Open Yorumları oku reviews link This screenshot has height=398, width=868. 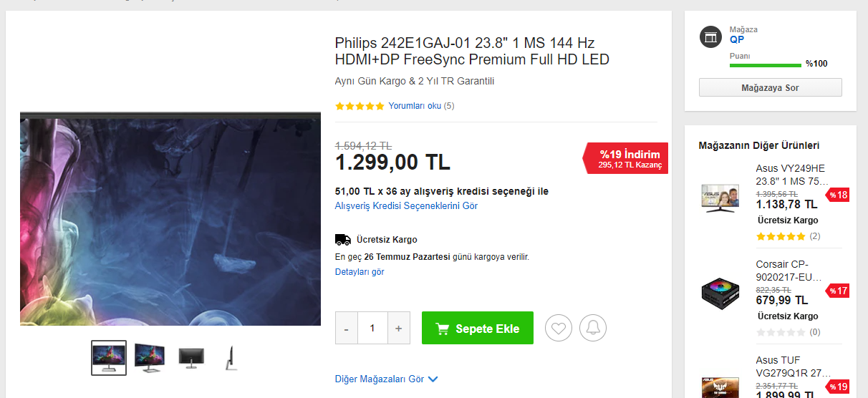pyautogui.click(x=415, y=106)
